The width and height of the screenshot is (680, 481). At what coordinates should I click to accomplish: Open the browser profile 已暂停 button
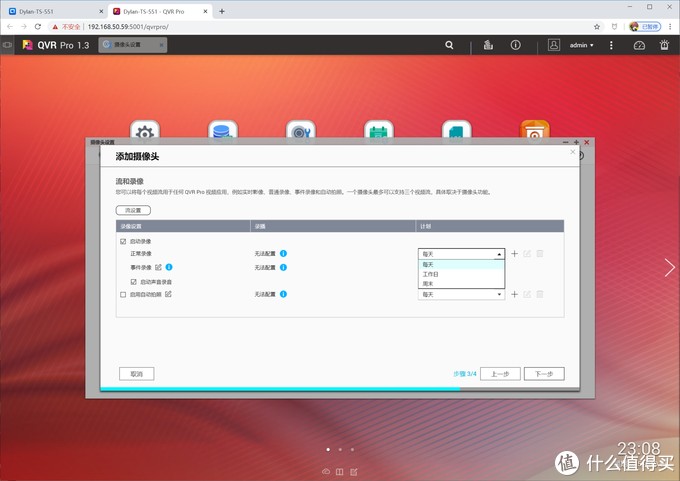pyautogui.click(x=645, y=27)
